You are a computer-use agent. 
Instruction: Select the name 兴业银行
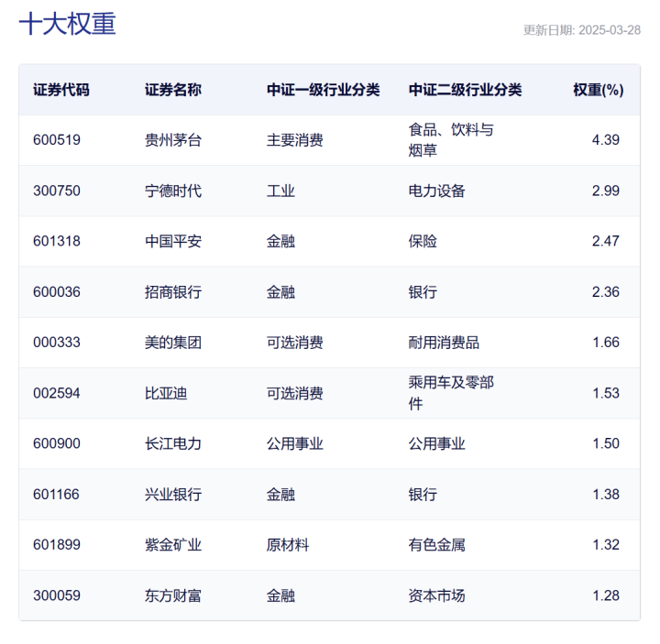coord(173,495)
